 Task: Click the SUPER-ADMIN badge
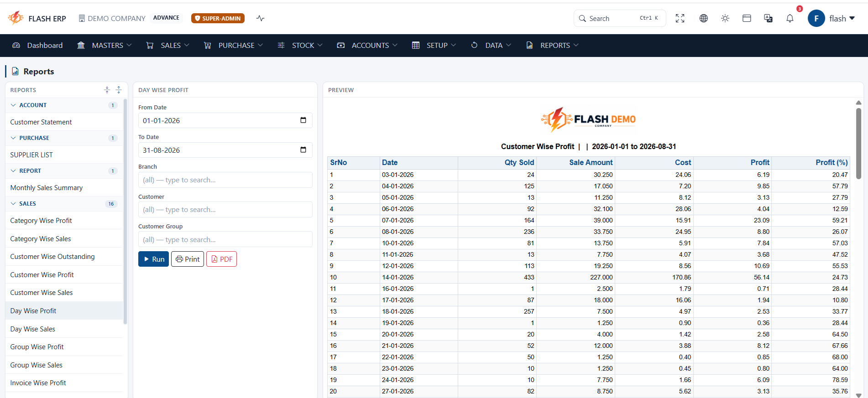(x=218, y=18)
